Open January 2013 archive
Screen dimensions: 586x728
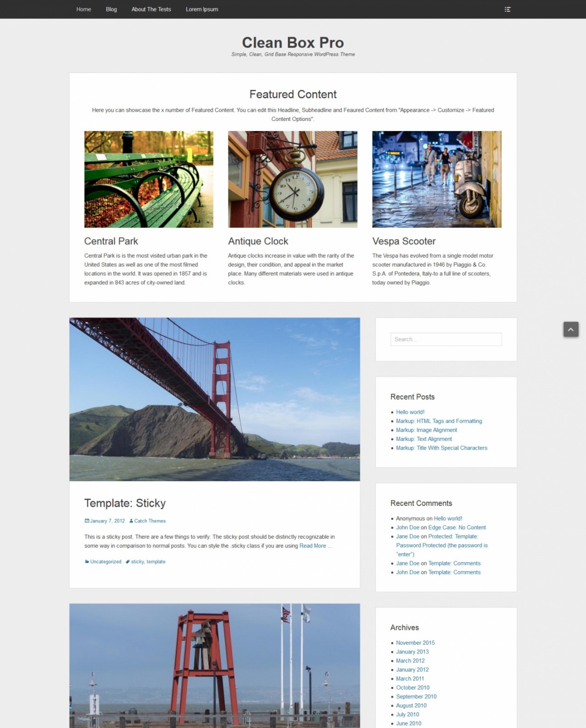click(x=412, y=652)
